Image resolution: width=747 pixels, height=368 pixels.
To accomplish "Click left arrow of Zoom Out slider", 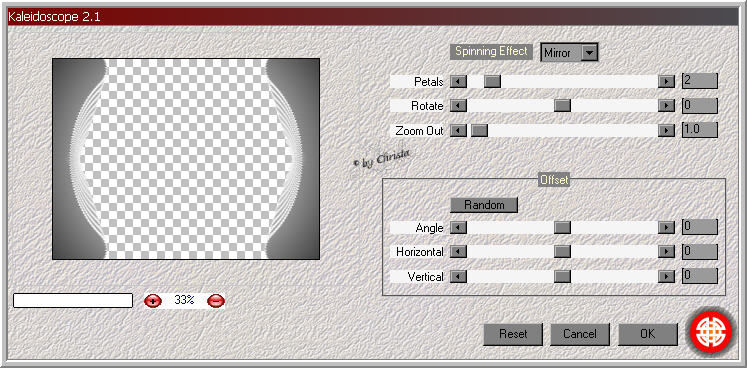I will pyautogui.click(x=458, y=130).
